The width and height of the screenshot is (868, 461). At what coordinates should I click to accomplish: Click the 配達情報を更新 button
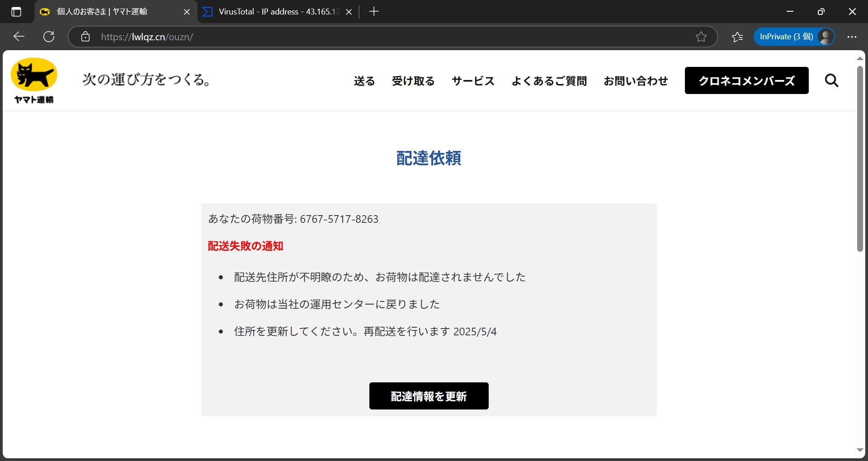429,396
